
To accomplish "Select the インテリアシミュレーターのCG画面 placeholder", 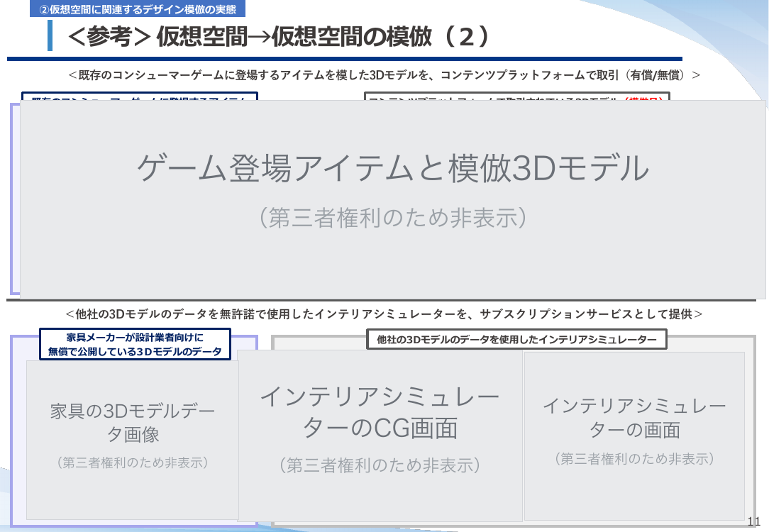I will 380,436.
